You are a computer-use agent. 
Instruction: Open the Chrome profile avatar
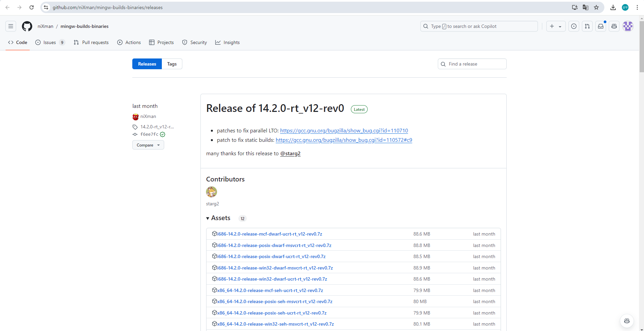(x=625, y=7)
